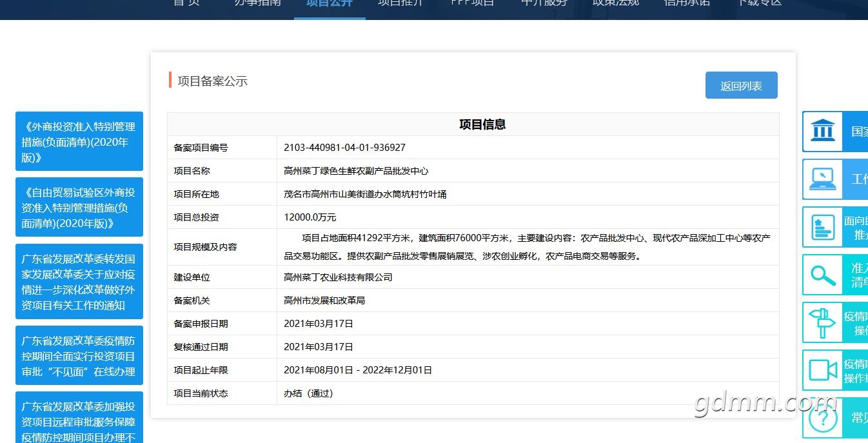
Task: Click the 项目备案公示 heading
Action: pyautogui.click(x=212, y=81)
